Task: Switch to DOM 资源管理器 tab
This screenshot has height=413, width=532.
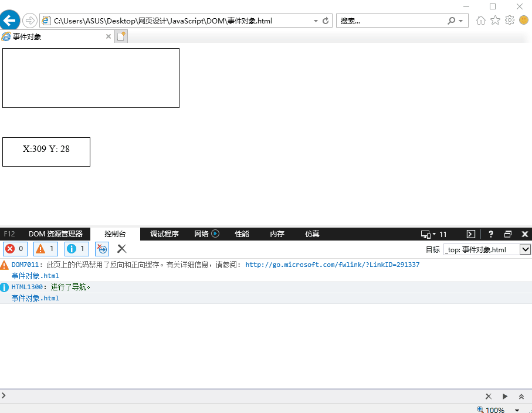Action: [x=56, y=234]
